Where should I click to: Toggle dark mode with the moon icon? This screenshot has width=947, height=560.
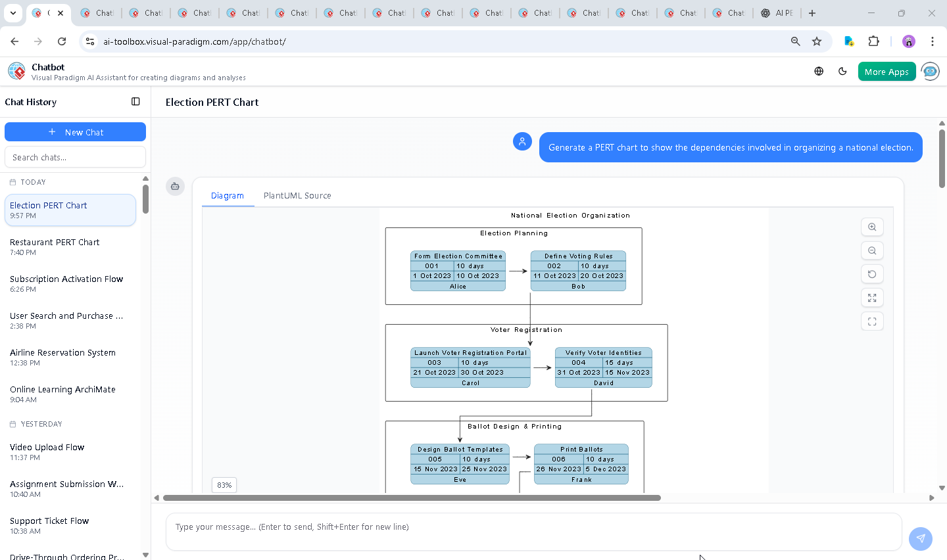click(x=842, y=71)
